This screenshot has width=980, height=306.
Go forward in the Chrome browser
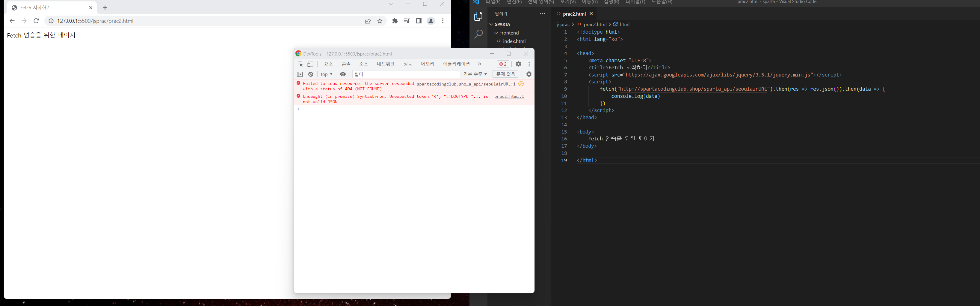(x=24, y=21)
